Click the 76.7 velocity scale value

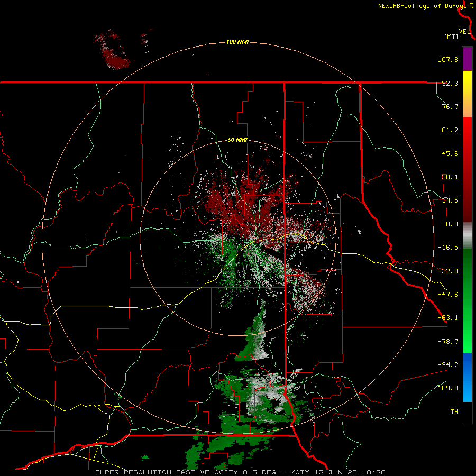pyautogui.click(x=450, y=106)
